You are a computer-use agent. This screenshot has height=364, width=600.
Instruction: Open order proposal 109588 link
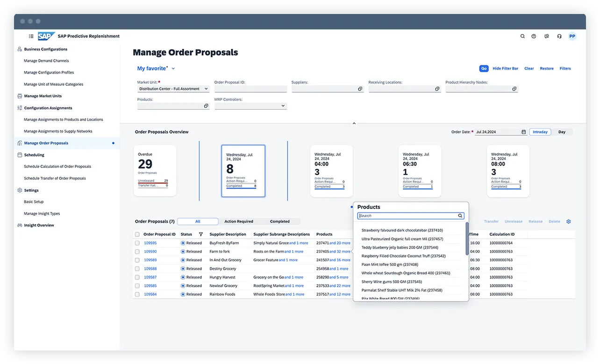click(x=150, y=268)
